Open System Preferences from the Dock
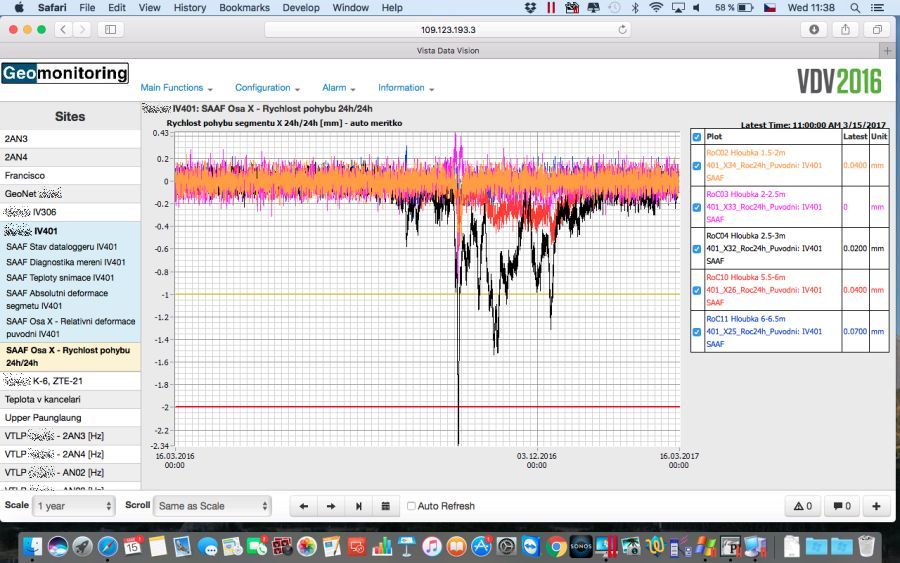 (506, 546)
